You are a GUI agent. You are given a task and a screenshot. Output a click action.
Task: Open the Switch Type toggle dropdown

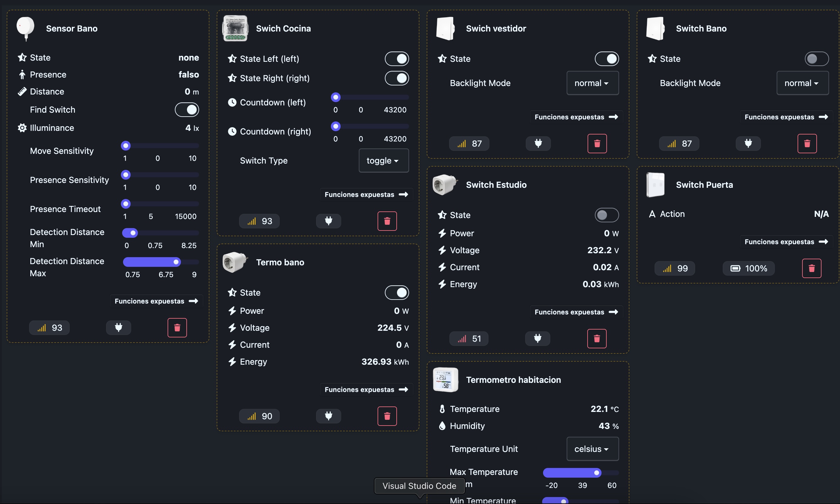pyautogui.click(x=383, y=161)
